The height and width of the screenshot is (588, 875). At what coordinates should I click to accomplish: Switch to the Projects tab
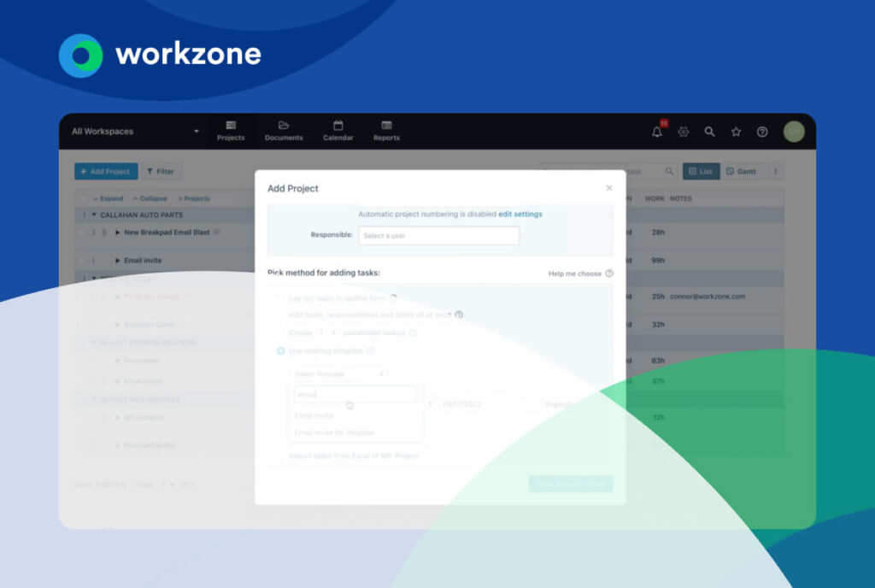click(231, 131)
